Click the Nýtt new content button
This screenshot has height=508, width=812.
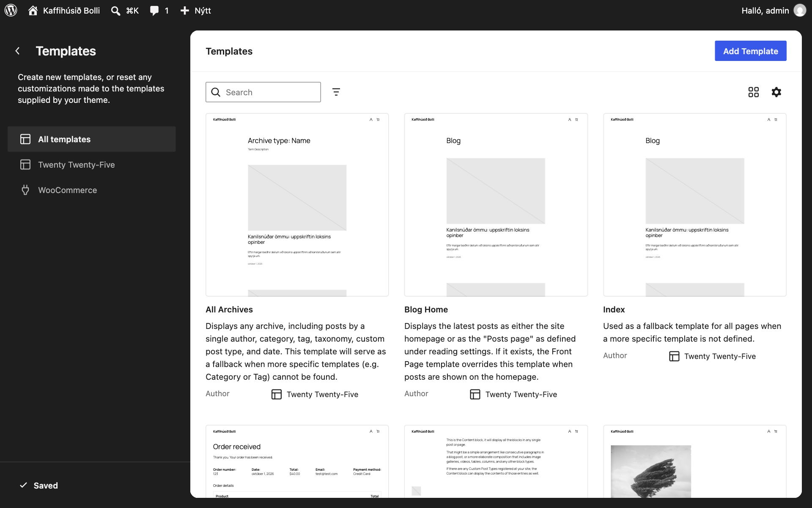coord(195,11)
